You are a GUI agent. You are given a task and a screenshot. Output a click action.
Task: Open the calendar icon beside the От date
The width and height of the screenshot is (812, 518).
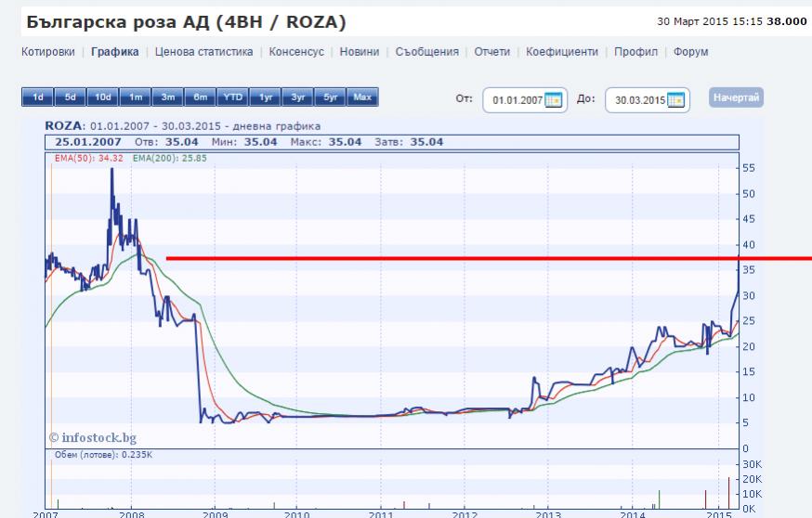[553, 100]
